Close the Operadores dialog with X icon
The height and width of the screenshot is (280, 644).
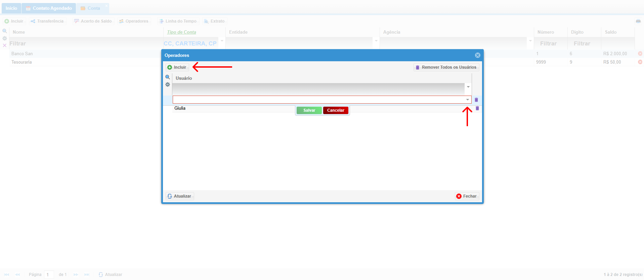(x=478, y=55)
